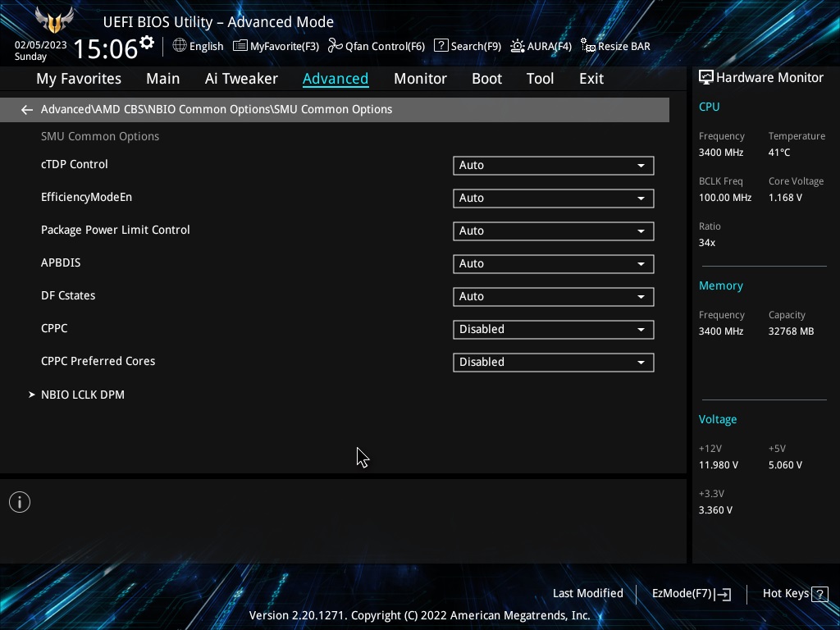The image size is (840, 630).
Task: Click the Ratio value 34x
Action: tap(706, 243)
